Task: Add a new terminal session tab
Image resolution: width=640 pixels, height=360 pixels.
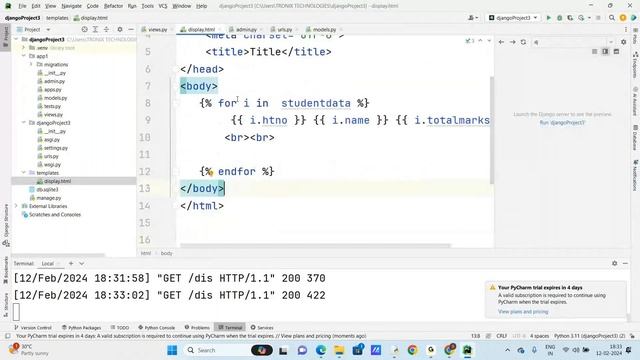Action: 71,263
